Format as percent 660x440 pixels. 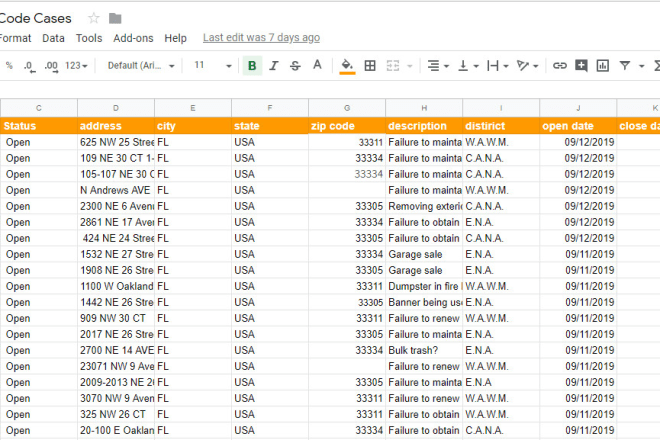9,66
